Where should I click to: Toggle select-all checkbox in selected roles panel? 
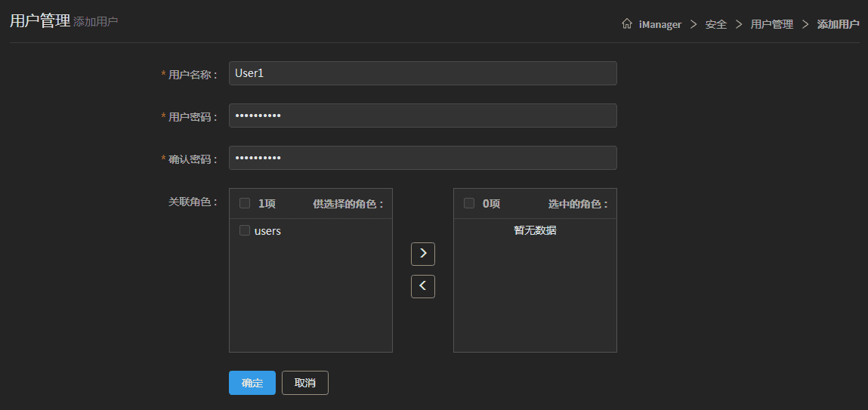click(x=469, y=203)
